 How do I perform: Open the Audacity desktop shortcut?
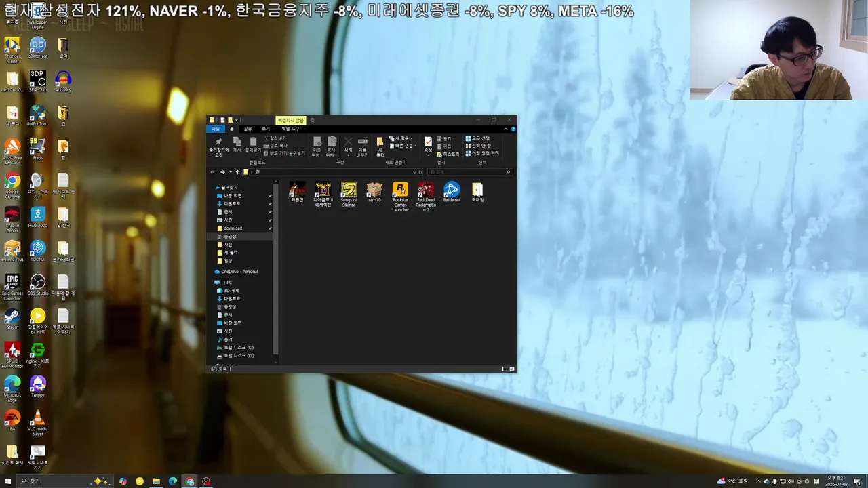click(x=63, y=82)
